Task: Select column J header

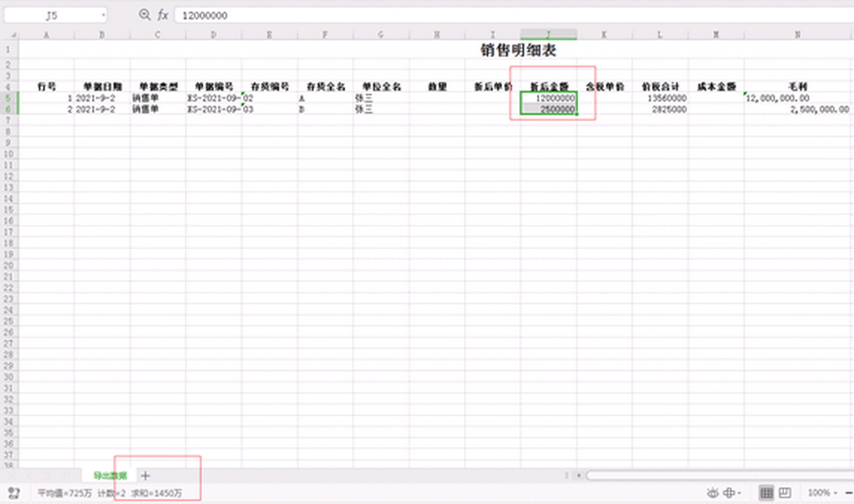Action: click(x=549, y=35)
